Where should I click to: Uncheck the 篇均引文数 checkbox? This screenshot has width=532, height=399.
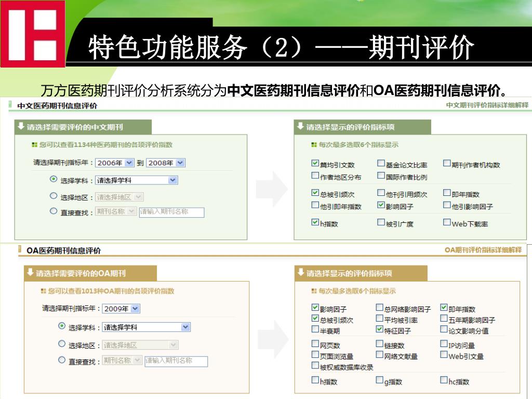coord(315,163)
